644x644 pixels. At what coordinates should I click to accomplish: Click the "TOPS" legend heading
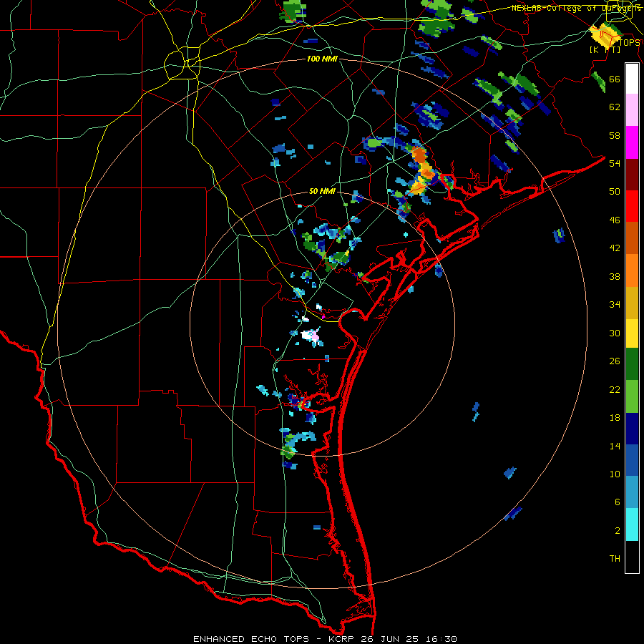[x=629, y=43]
